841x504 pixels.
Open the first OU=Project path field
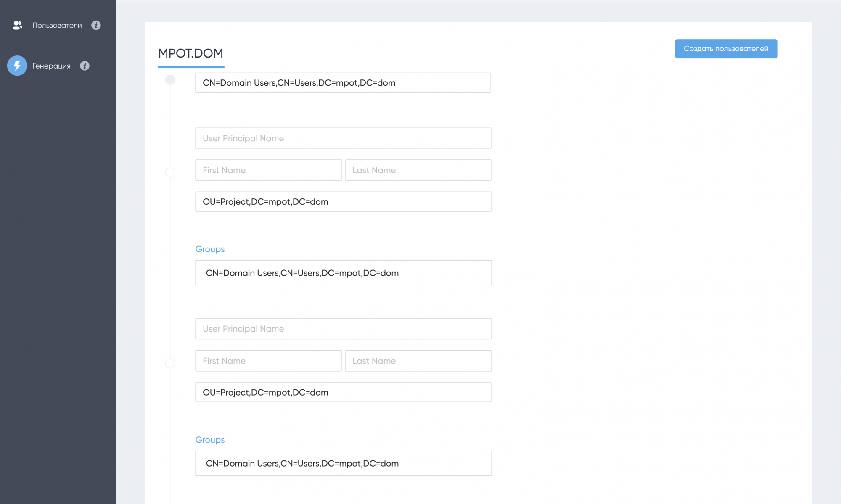pyautogui.click(x=343, y=202)
